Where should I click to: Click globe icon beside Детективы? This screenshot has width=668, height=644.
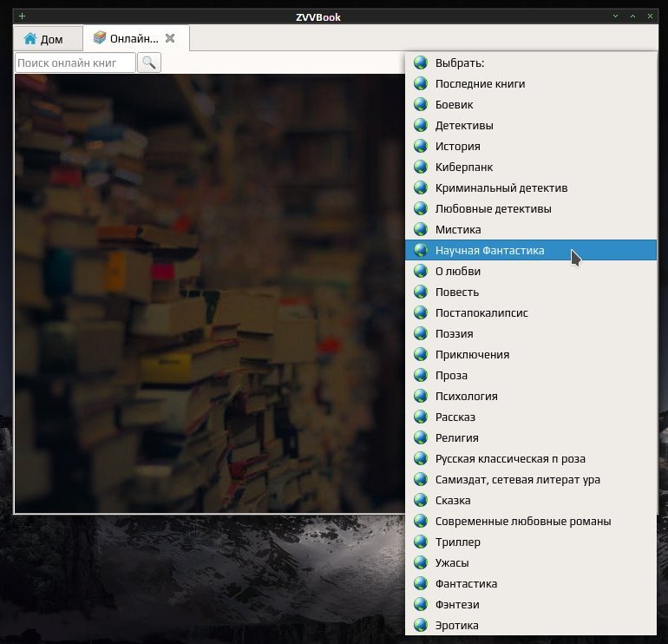tap(421, 125)
